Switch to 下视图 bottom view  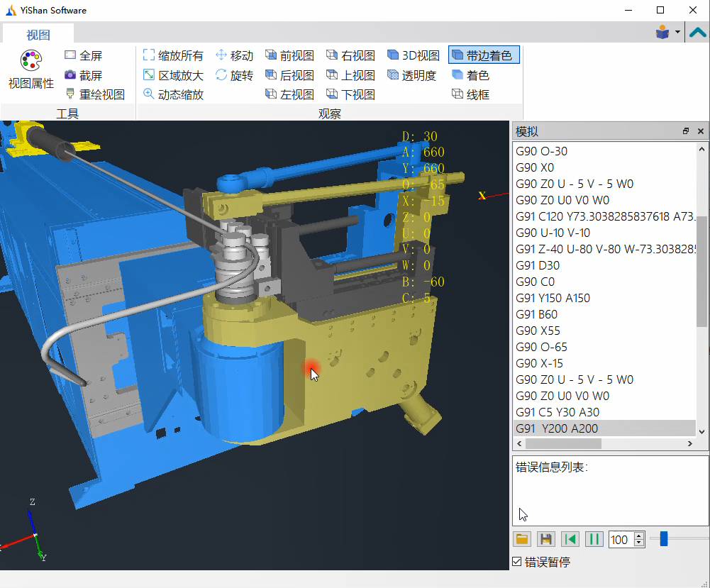(350, 94)
